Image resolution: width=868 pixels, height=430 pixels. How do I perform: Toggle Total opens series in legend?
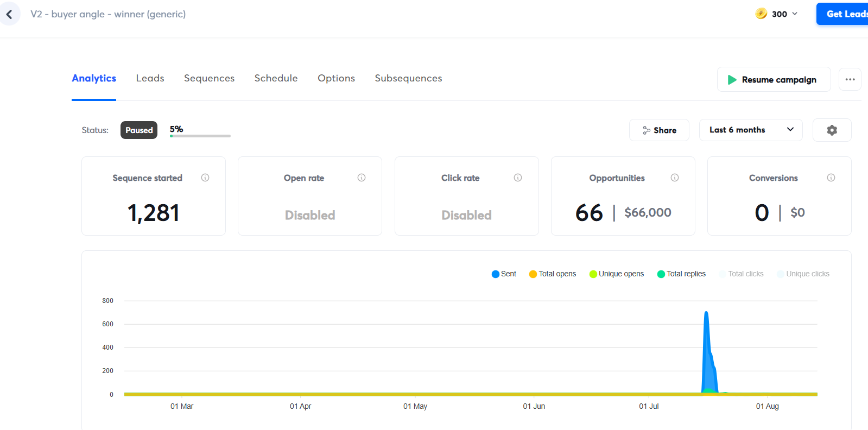[x=553, y=274]
